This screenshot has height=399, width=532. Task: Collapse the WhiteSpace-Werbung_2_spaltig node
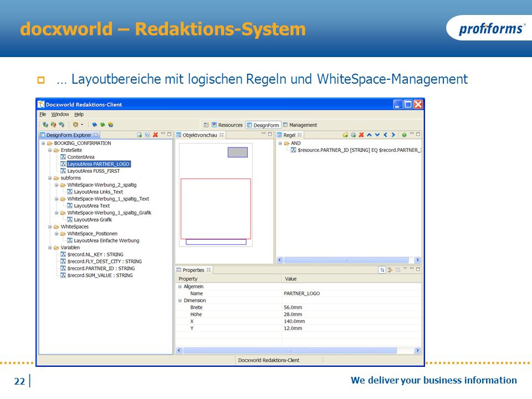coord(57,185)
